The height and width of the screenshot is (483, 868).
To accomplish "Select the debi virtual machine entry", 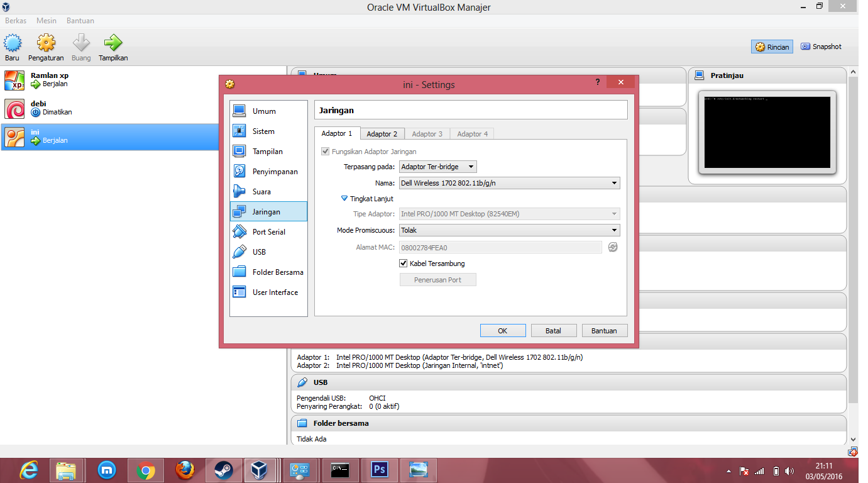I will click(143, 108).
